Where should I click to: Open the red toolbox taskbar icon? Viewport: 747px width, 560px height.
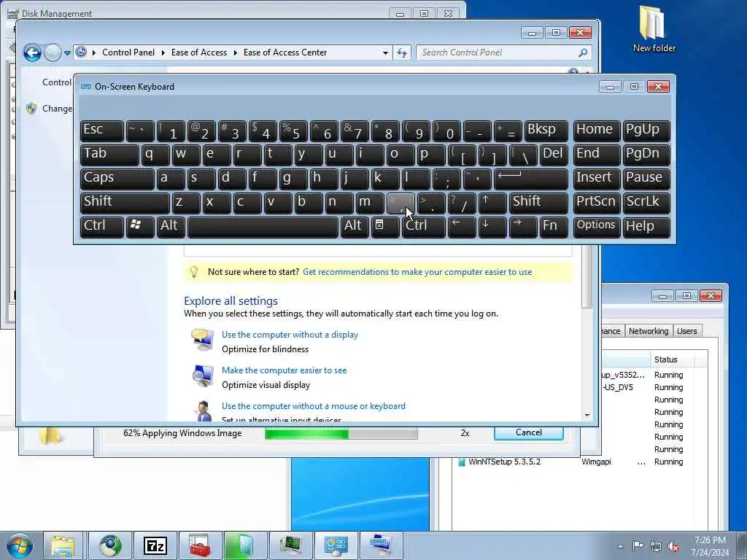(x=200, y=545)
